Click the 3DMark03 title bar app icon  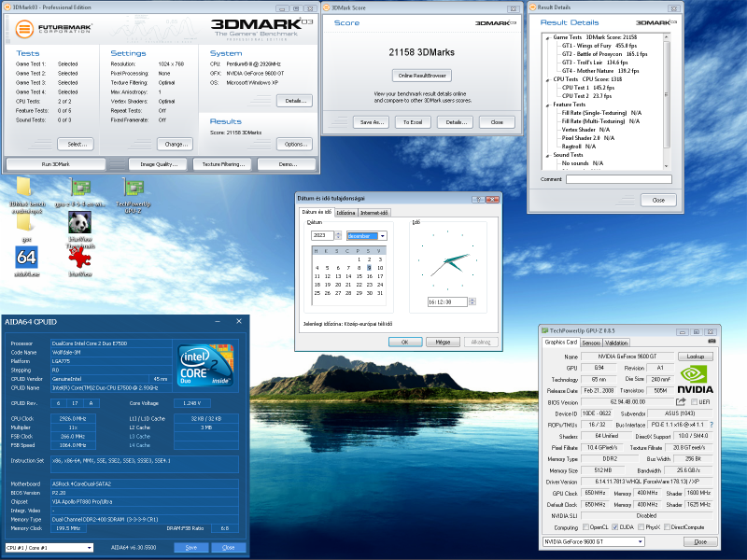[7, 7]
